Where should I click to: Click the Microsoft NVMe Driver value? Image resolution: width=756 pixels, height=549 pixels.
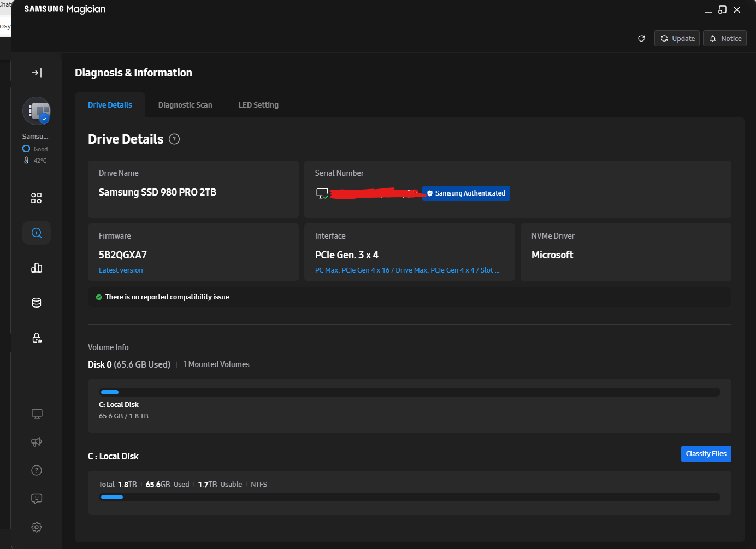point(552,255)
